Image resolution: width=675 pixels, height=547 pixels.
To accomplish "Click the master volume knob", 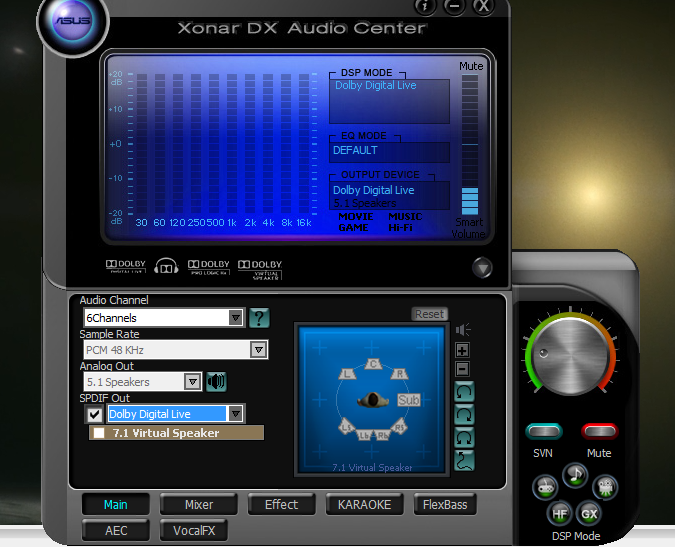I will (570, 356).
